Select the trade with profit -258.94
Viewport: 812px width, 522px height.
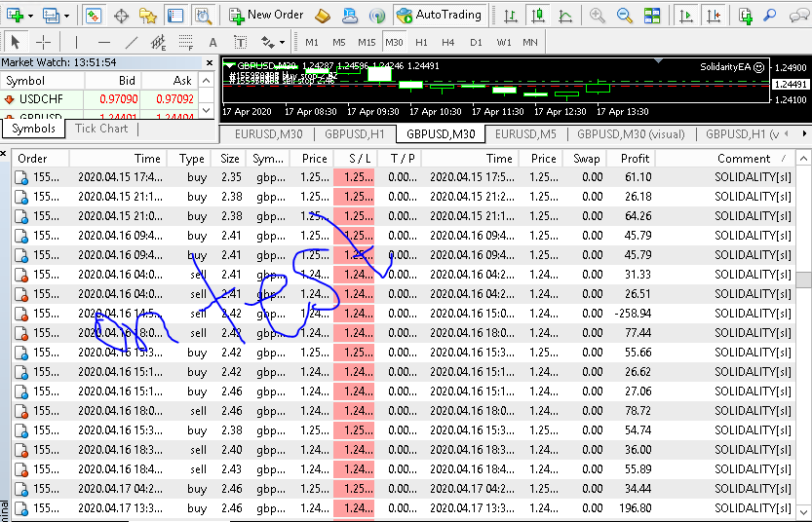(404, 314)
